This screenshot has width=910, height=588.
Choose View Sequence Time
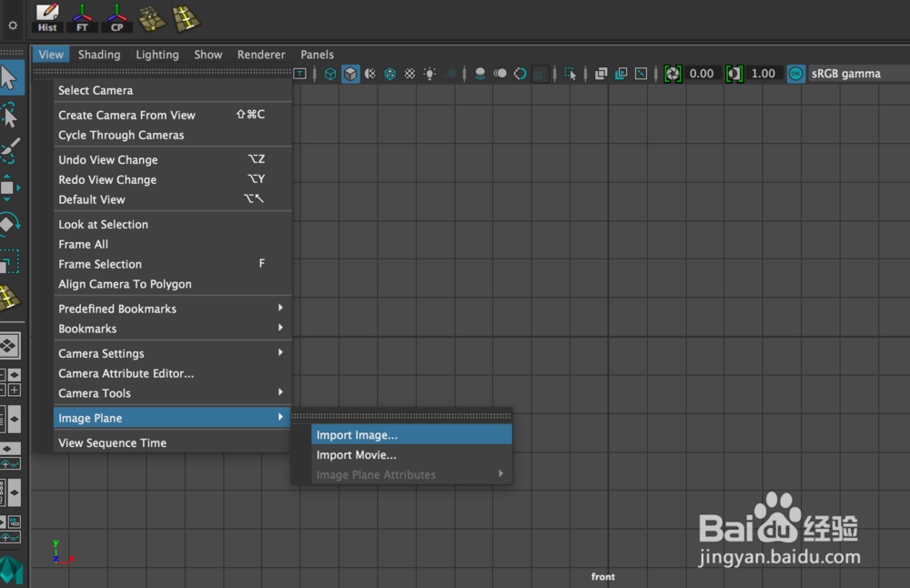coord(172,443)
